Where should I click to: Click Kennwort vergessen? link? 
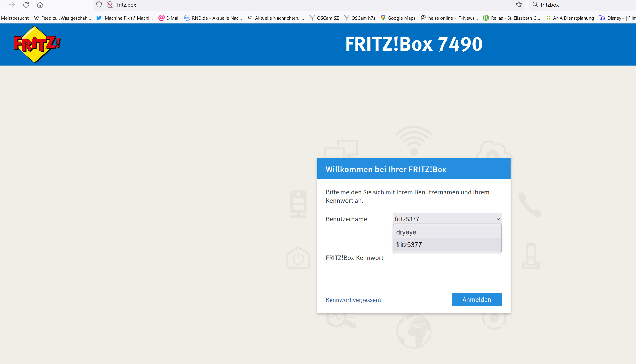[x=353, y=300]
